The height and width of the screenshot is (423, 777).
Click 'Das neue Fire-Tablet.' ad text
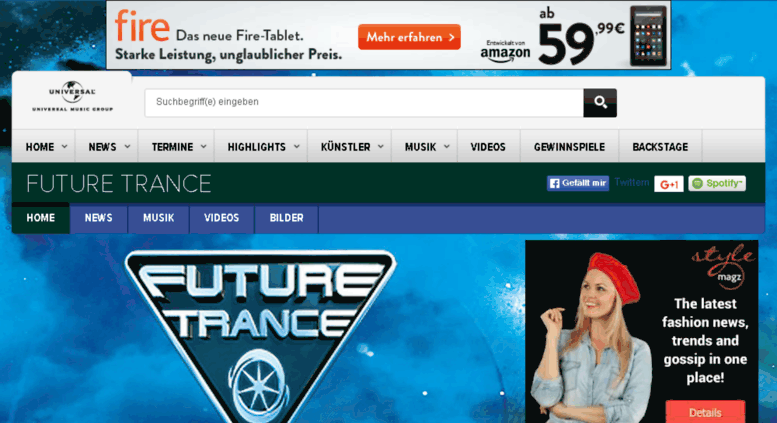[239, 36]
